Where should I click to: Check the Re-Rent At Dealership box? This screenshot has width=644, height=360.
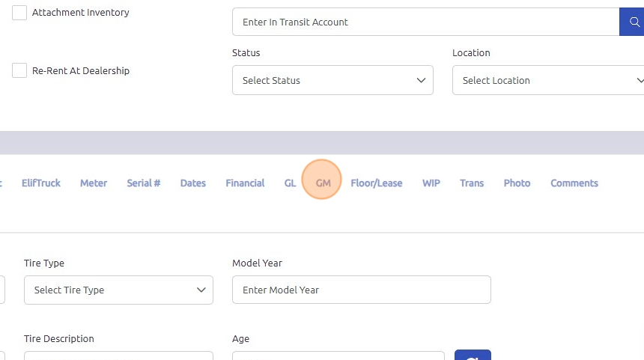[19, 71]
